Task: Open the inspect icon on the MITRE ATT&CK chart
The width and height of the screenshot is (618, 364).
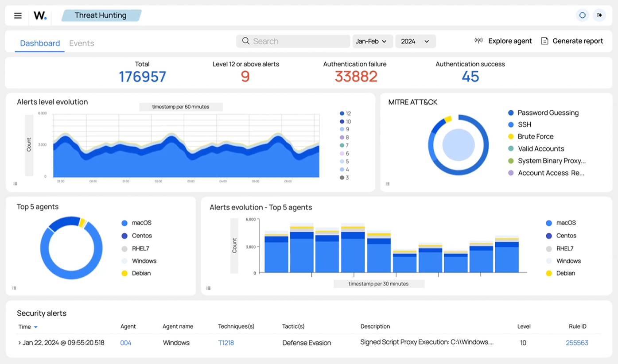Action: click(388, 183)
